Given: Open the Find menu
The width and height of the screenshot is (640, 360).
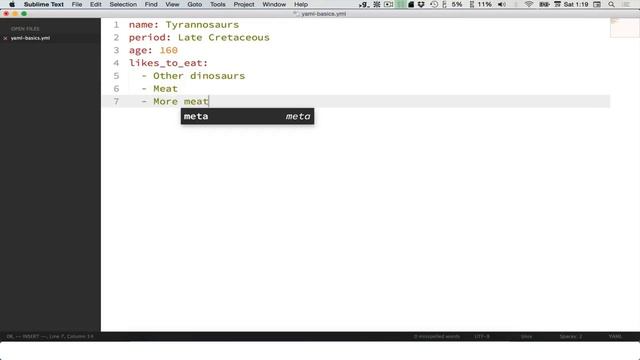Looking at the screenshot, I should [151, 4].
